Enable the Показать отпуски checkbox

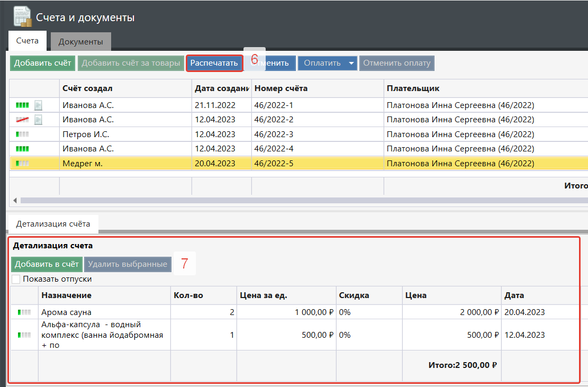coord(16,279)
